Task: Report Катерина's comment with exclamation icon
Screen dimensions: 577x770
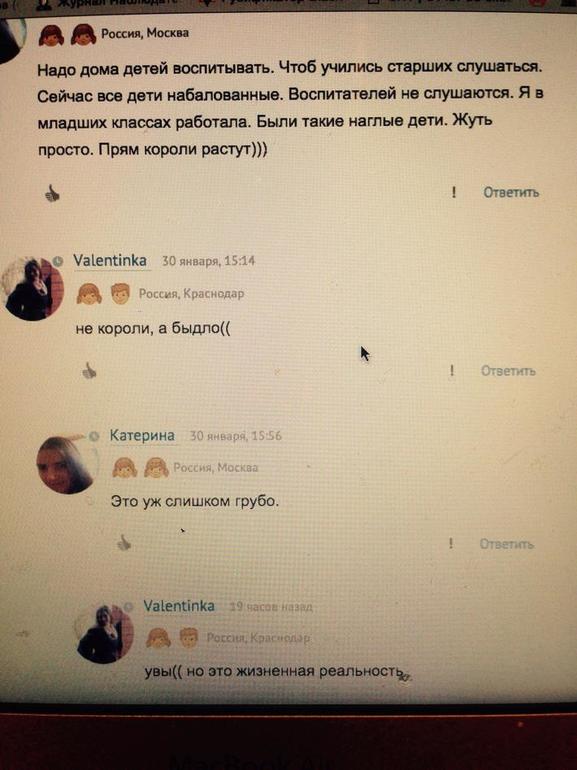Action: (450, 543)
